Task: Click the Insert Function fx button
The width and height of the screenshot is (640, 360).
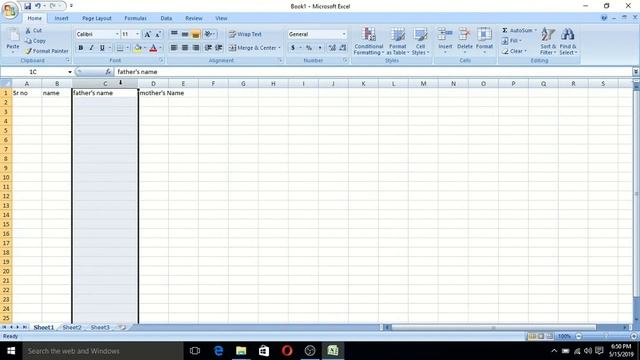Action: (x=108, y=72)
